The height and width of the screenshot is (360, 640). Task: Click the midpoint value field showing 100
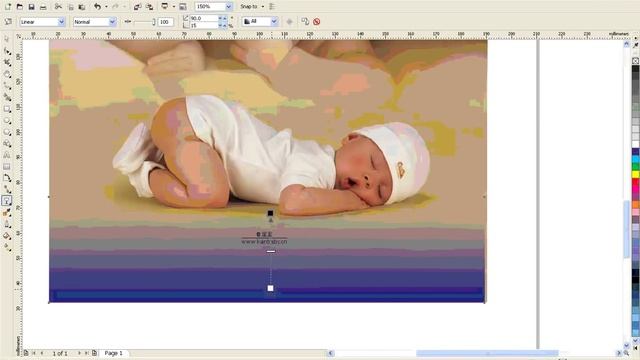point(166,22)
